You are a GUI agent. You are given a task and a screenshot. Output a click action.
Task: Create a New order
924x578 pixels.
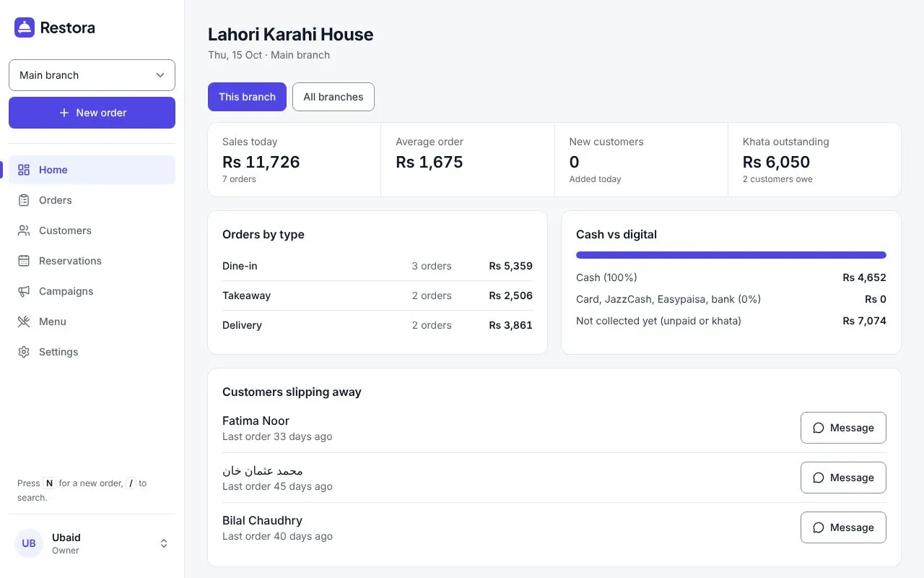click(92, 113)
